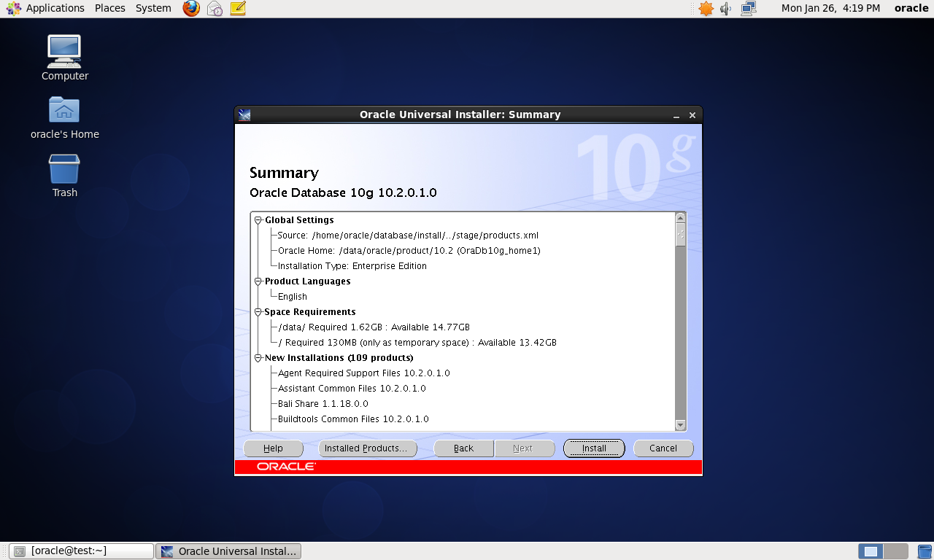This screenshot has width=934, height=560.
Task: Open the Applications menu
Action: pyautogui.click(x=55, y=9)
